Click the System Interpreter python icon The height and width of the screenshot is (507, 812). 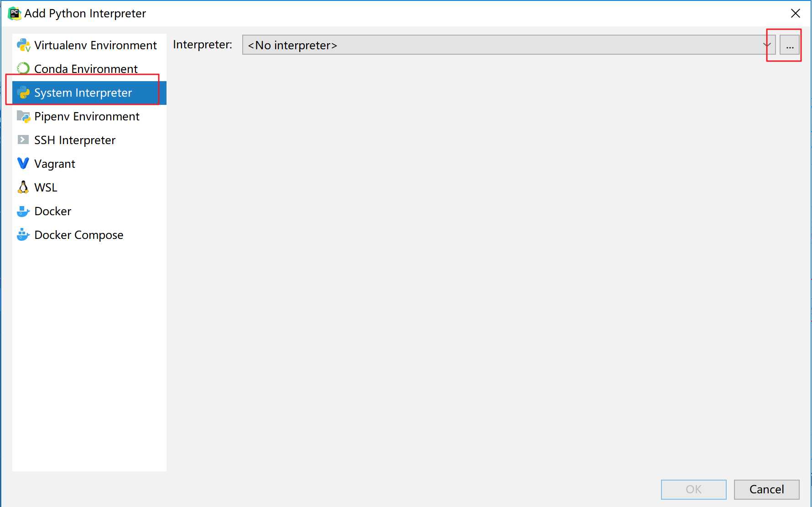(23, 93)
